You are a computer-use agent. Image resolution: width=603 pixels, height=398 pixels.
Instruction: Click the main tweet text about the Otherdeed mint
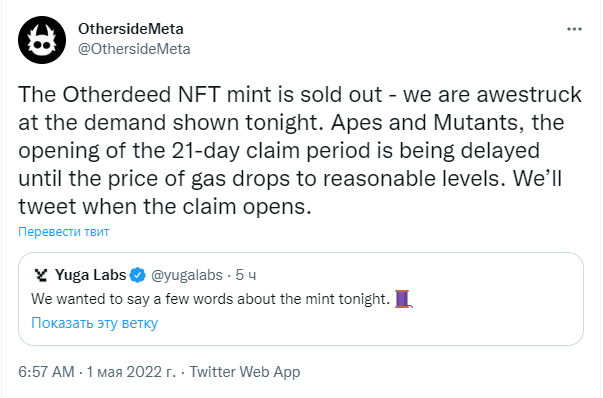click(x=300, y=150)
